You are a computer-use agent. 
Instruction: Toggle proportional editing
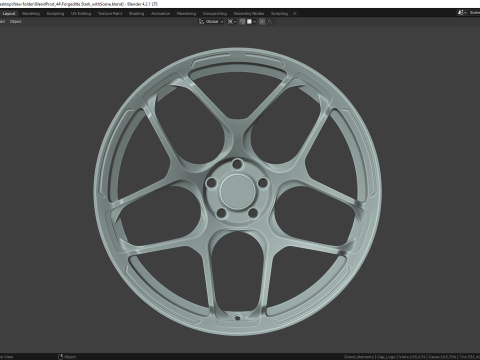pos(262,22)
